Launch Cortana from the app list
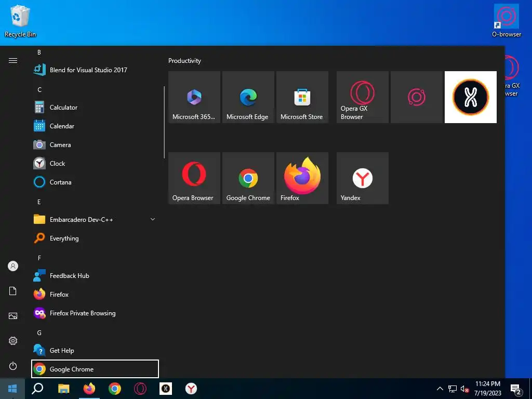 tap(95, 182)
